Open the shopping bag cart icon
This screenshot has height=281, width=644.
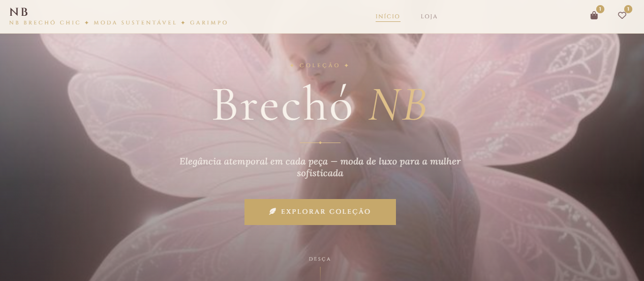594,16
